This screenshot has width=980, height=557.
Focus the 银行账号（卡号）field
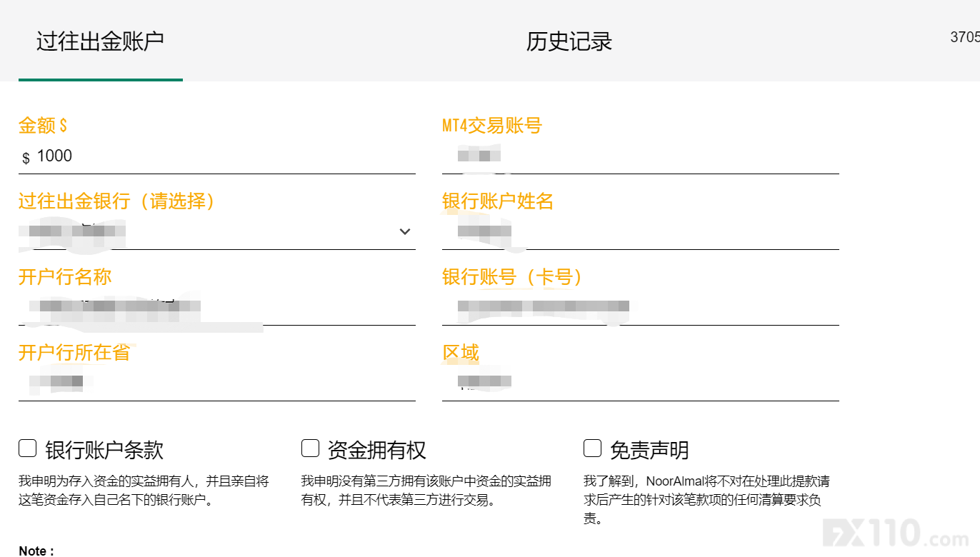pyautogui.click(x=641, y=308)
